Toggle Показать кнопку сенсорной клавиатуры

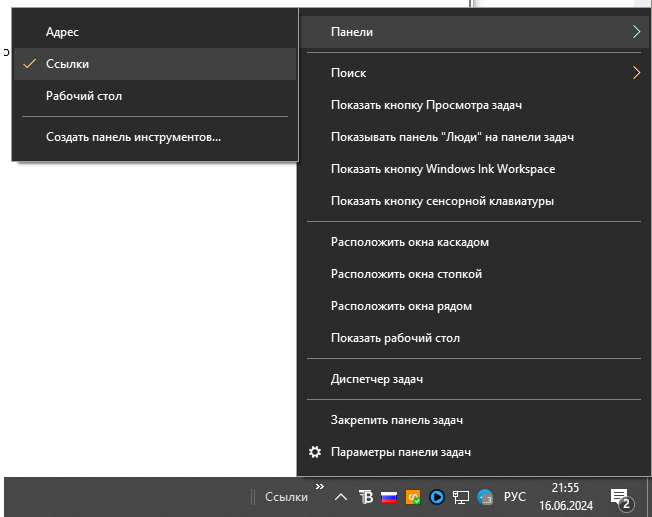(x=474, y=201)
